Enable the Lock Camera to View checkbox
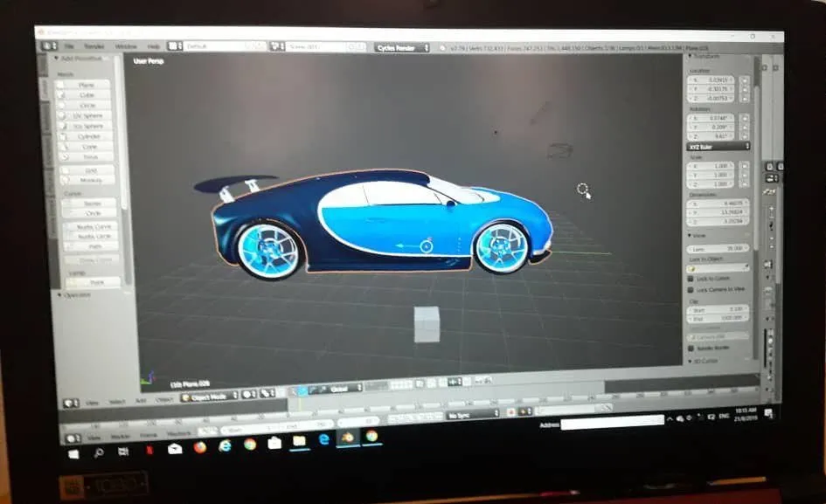 691,290
